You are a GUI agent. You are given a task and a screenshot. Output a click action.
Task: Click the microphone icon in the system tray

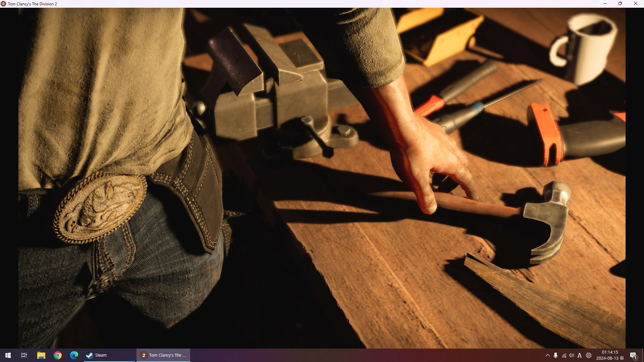point(556,355)
